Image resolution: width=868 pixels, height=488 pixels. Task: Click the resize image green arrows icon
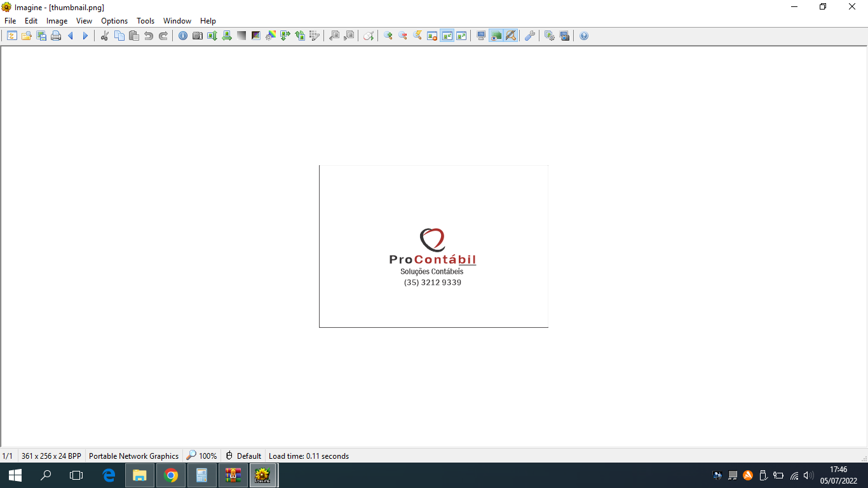[285, 36]
